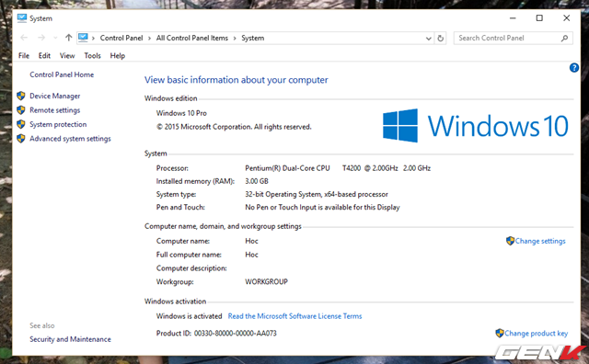Click shield icon beside Advanced system settings
This screenshot has height=364, width=589.
pyautogui.click(x=21, y=139)
